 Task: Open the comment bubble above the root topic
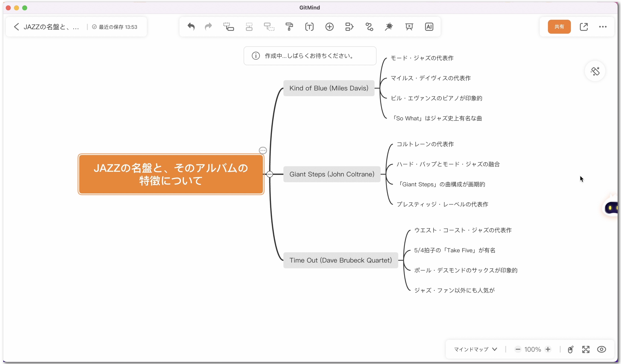click(263, 150)
